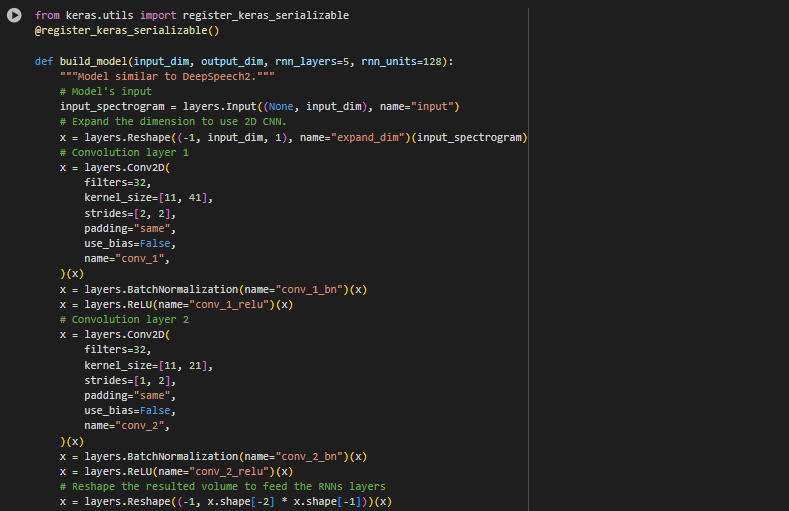
Task: Click the input_spectrogram = layers.Input line
Action: coord(260,107)
